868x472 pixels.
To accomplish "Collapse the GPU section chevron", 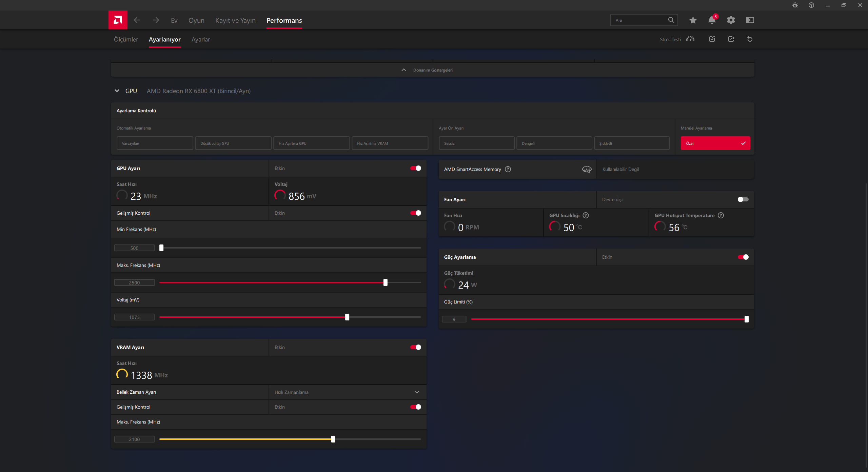I will pyautogui.click(x=117, y=91).
